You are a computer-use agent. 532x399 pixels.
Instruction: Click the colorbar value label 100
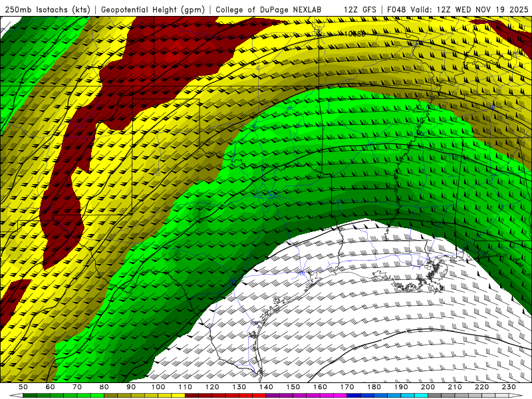[x=158, y=387]
